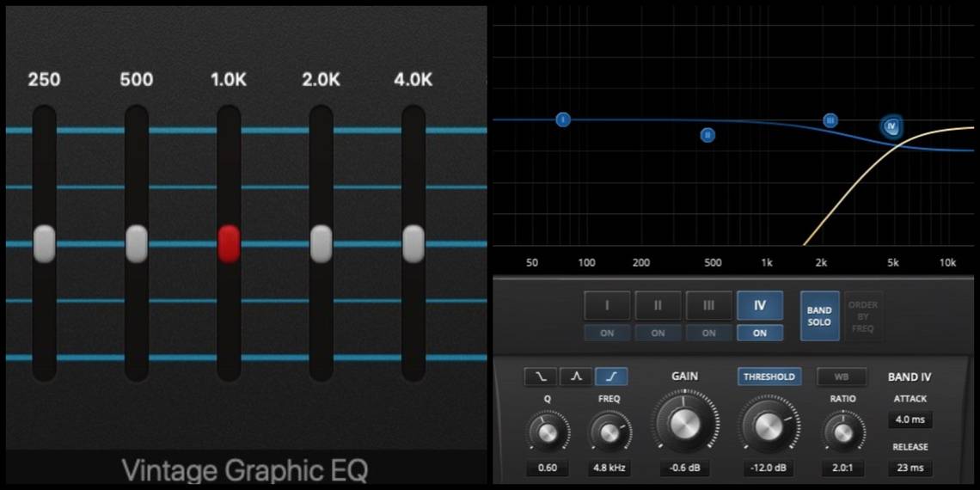This screenshot has height=490, width=980.
Task: Click the Q knob
Action: click(548, 432)
